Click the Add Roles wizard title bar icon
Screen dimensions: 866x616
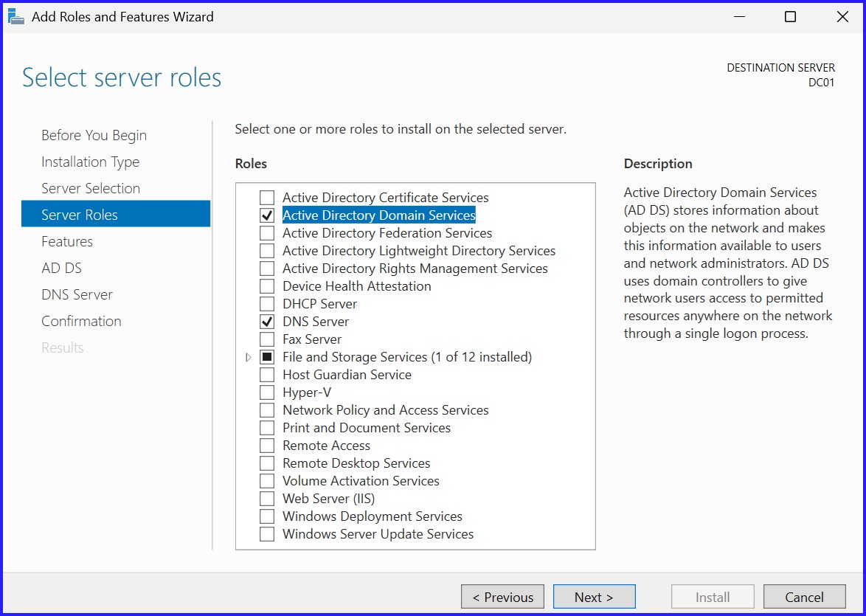point(15,15)
